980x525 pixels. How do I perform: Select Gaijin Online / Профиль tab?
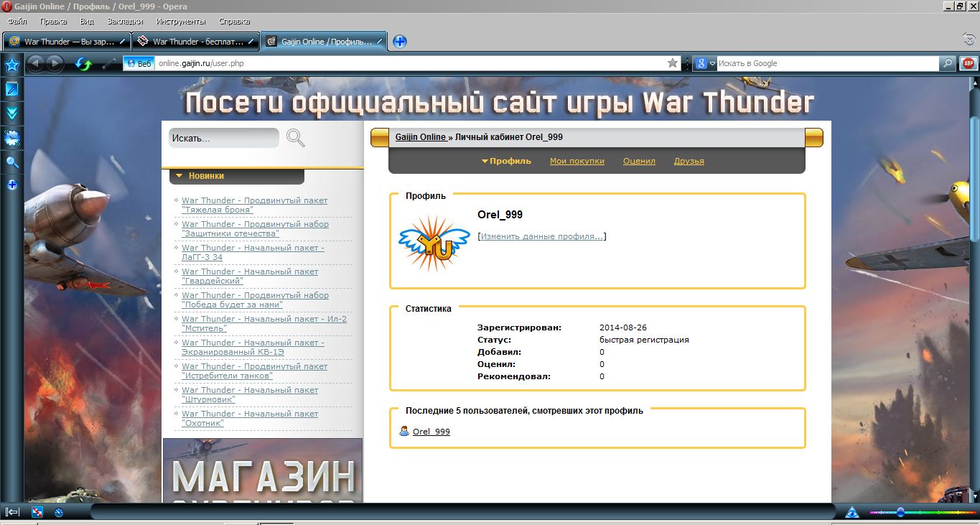point(323,42)
